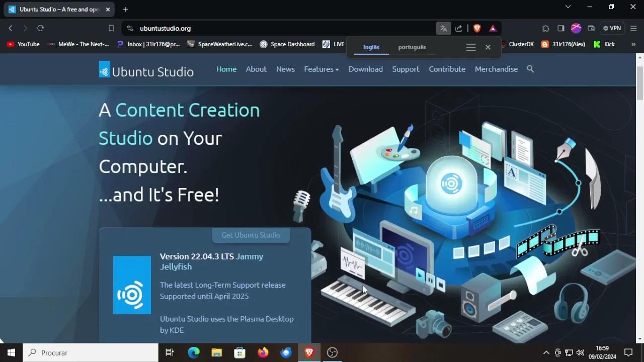Show more bookmarks with the chevron
Viewport: 644px width, 362px height.
[x=633, y=44]
